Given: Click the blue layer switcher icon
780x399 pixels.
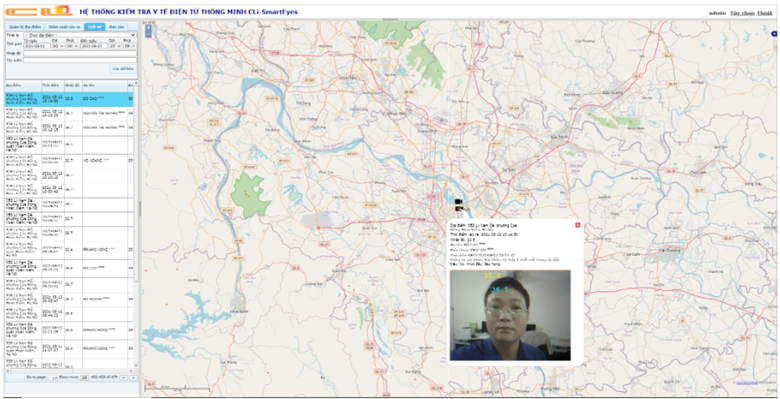Looking at the screenshot, I should point(774,34).
